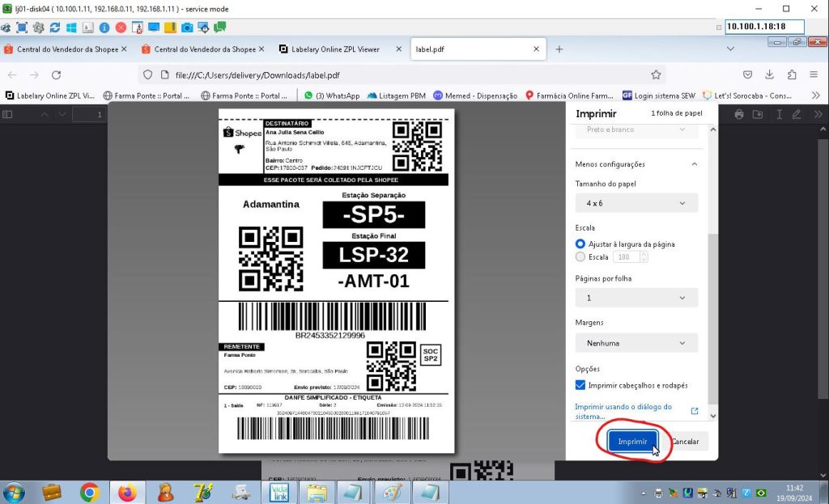This screenshot has width=829, height=504.
Task: Select 'Ajustar à largura da página' radio option
Action: coord(580,244)
